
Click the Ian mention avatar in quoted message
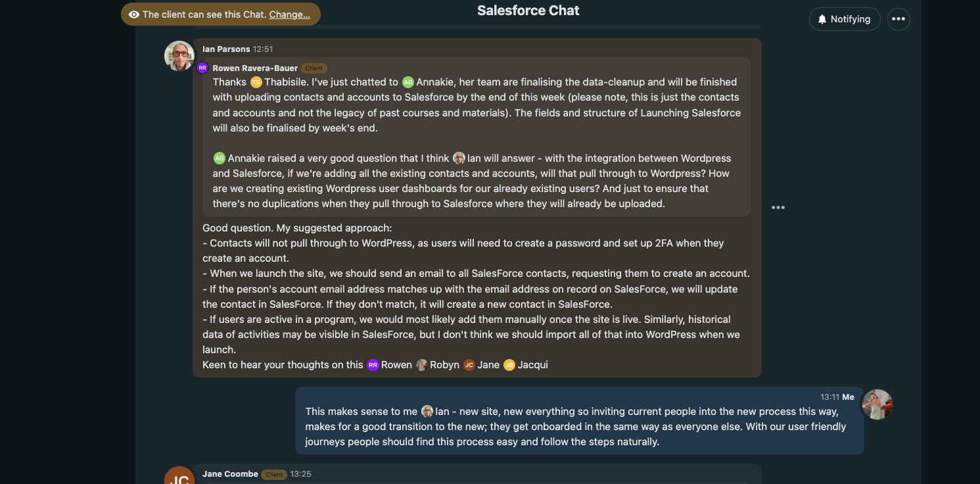[459, 158]
